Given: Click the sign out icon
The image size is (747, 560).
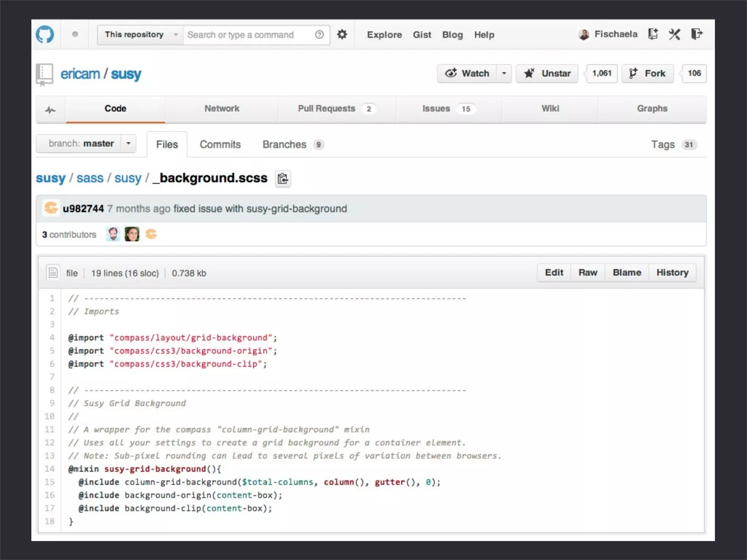Looking at the screenshot, I should click(x=697, y=34).
